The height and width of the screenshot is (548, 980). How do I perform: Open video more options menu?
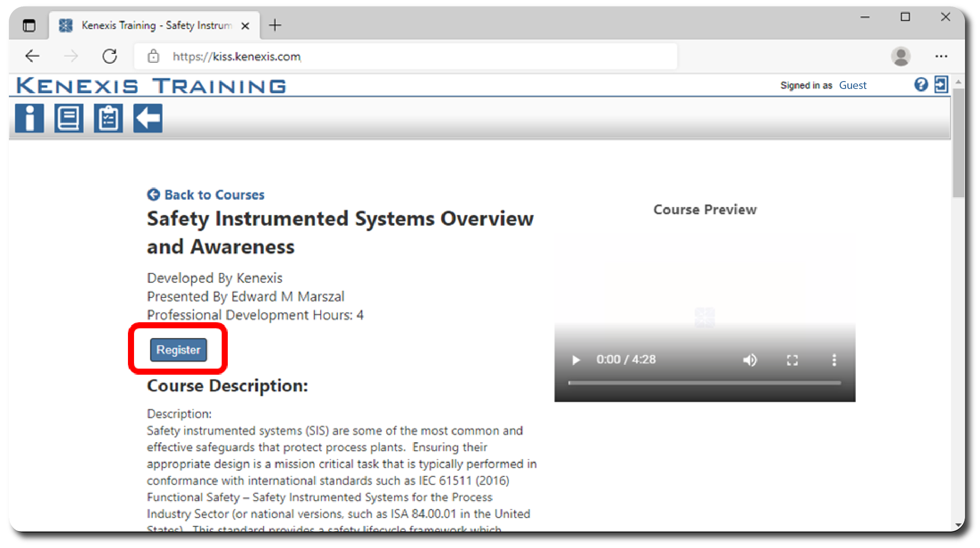834,360
